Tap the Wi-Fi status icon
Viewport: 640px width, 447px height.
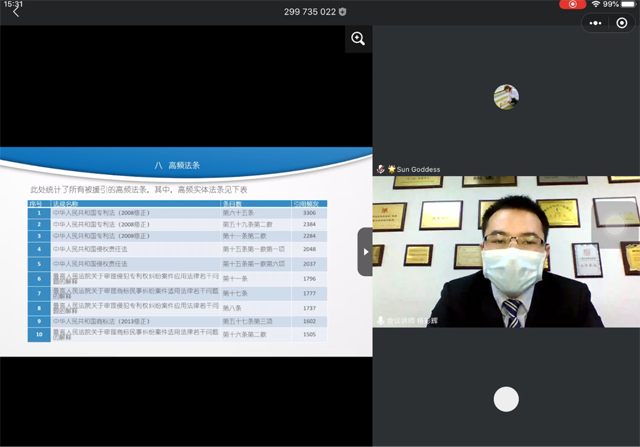coord(596,5)
